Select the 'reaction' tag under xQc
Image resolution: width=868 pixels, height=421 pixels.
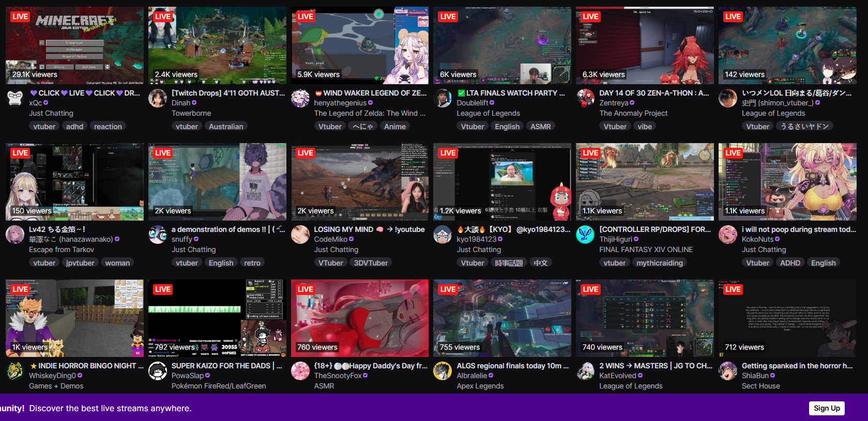click(108, 127)
